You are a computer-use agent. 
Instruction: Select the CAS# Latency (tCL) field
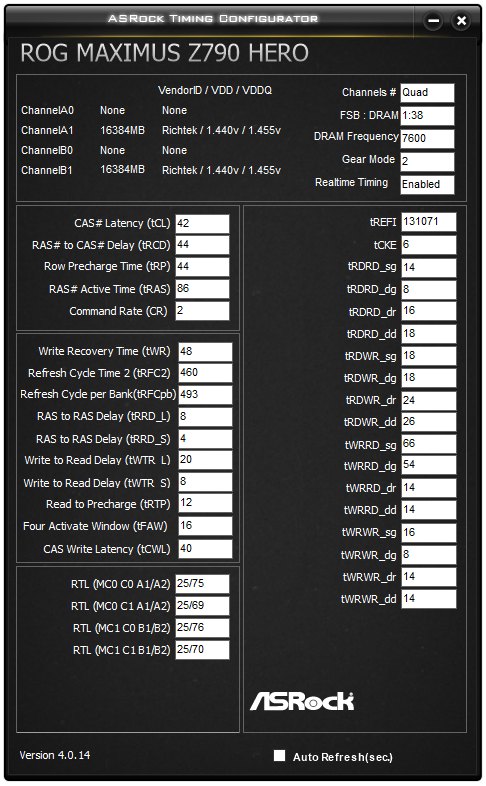[202, 224]
